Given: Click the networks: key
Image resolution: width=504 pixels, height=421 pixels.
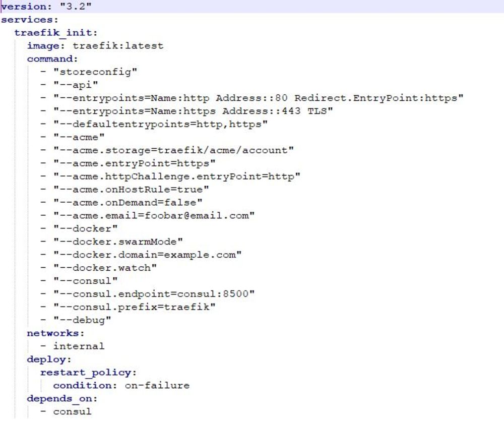Looking at the screenshot, I should 55,333.
